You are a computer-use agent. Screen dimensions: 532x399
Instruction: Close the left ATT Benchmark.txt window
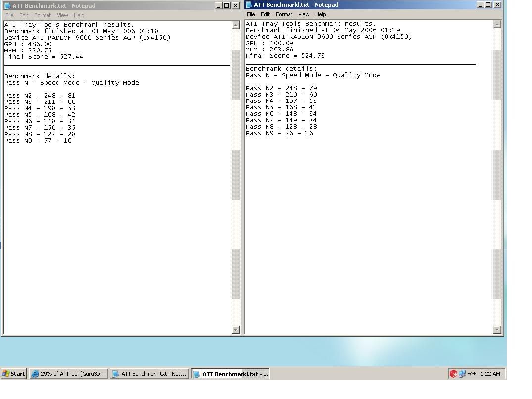(236, 6)
